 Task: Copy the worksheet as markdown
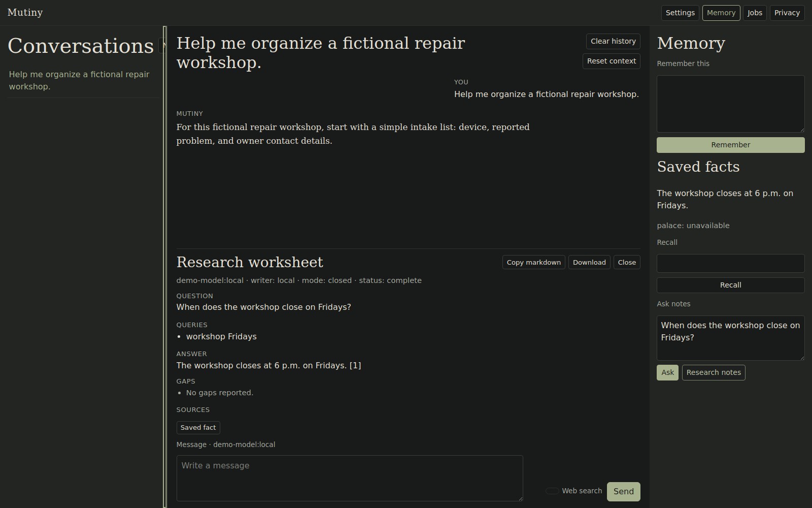533,262
